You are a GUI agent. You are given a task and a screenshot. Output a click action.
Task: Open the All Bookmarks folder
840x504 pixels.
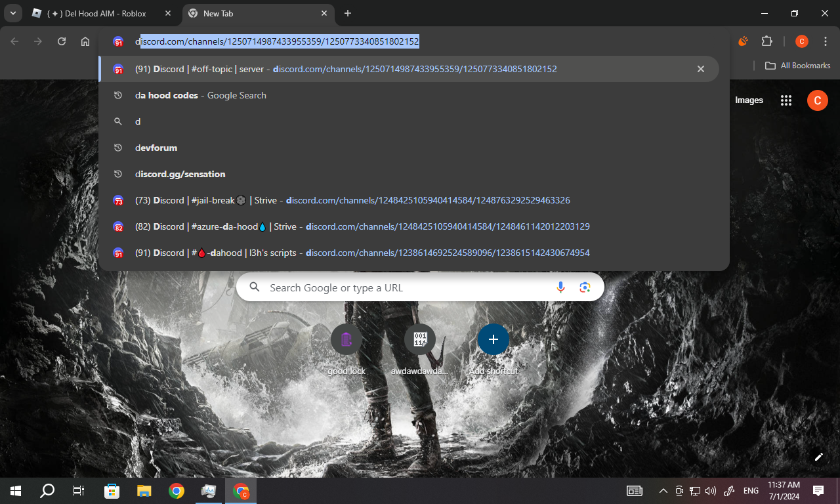[797, 66]
